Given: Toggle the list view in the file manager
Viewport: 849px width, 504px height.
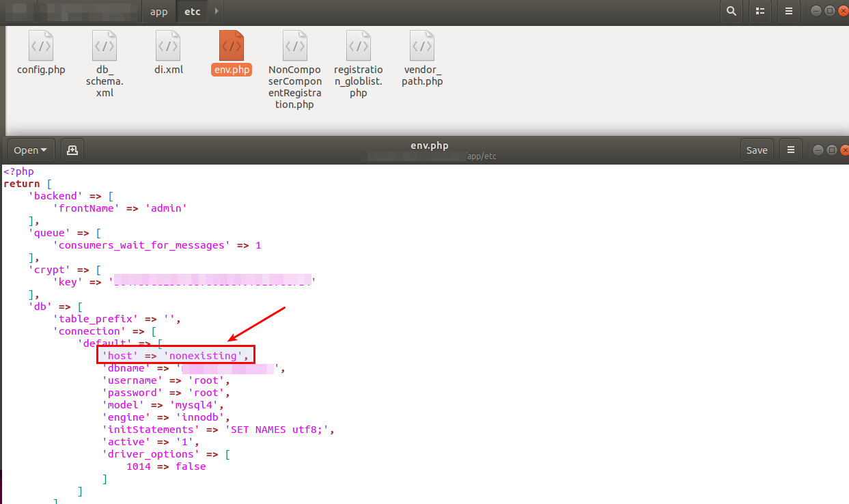Looking at the screenshot, I should 760,11.
